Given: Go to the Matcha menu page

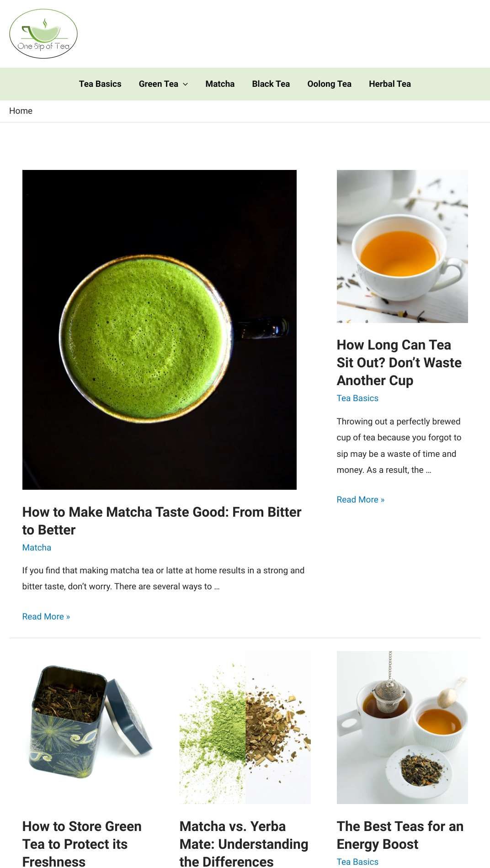Looking at the screenshot, I should (220, 84).
